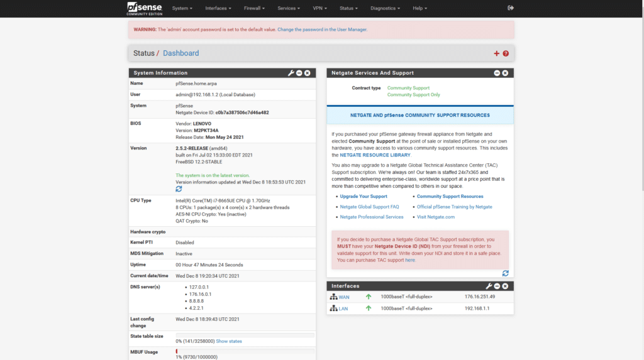The height and width of the screenshot is (360, 644).
Task: Close the Interfaces widget
Action: [505, 286]
